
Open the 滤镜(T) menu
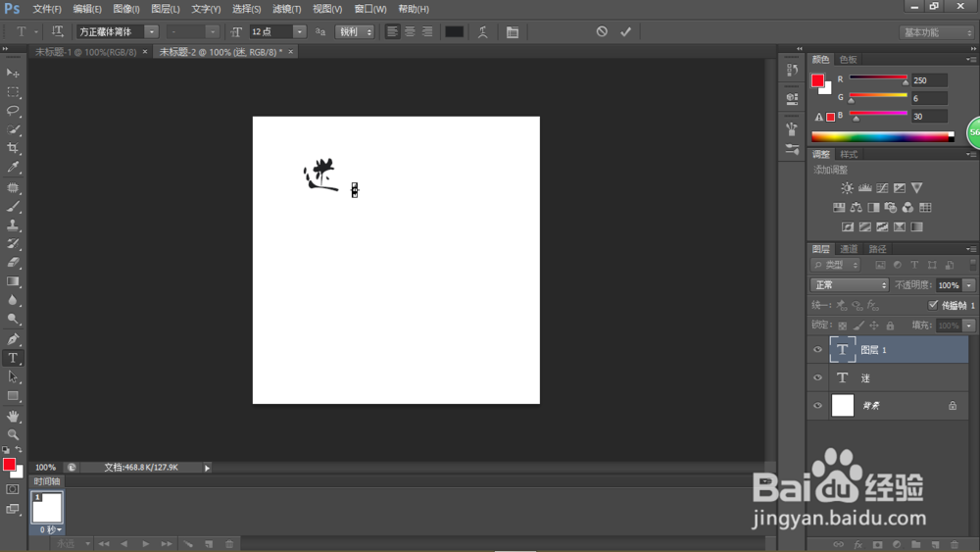[286, 9]
